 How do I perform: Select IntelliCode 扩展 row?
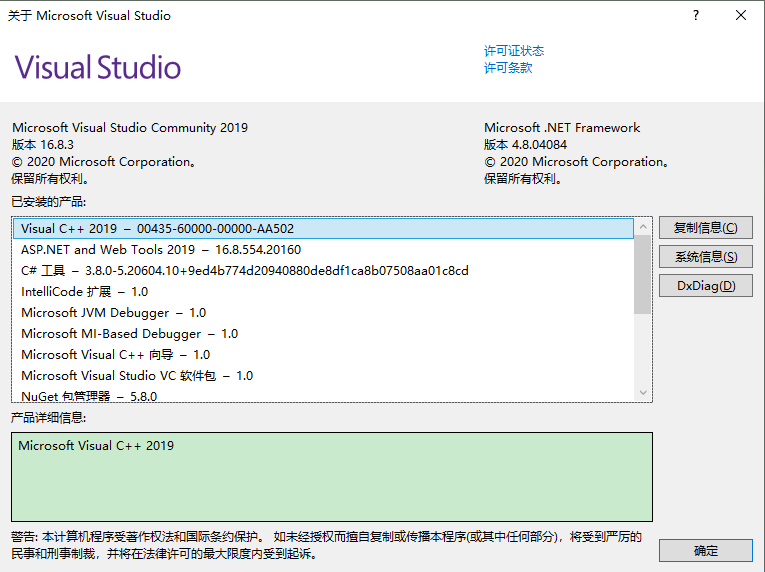click(x=323, y=291)
